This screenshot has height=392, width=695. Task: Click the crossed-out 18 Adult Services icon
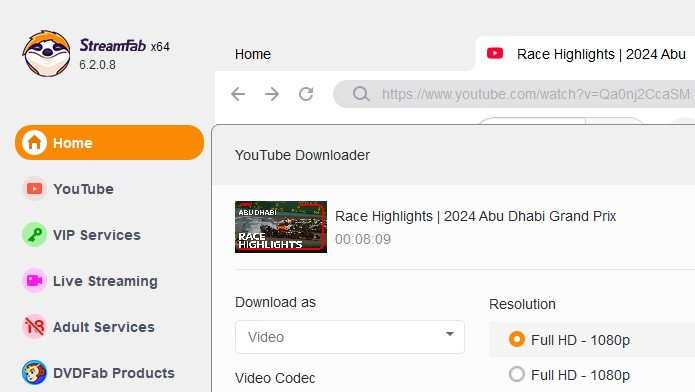click(34, 327)
